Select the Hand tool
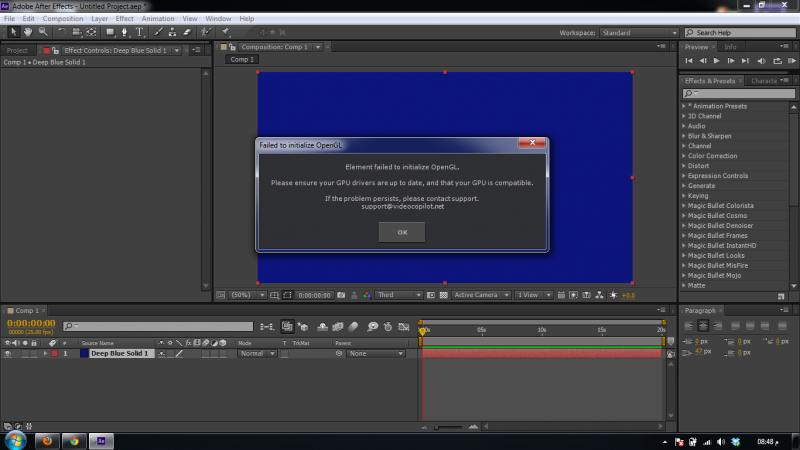 [x=28, y=32]
